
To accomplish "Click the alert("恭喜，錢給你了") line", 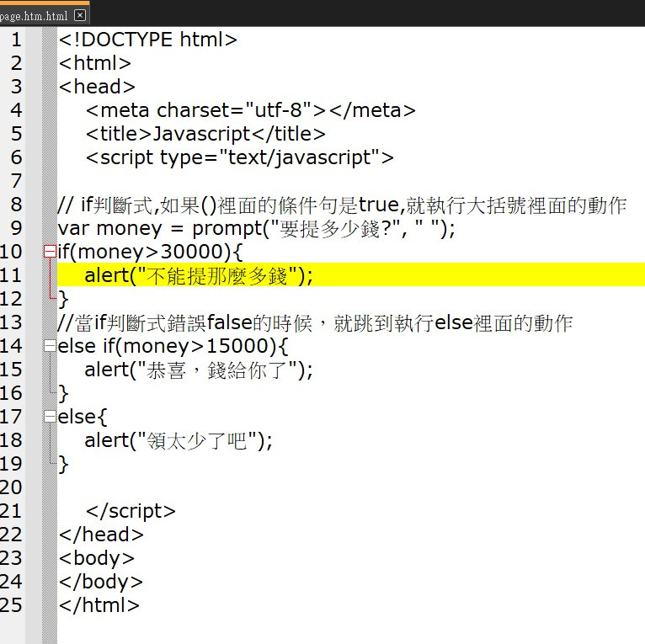I will 198,370.
